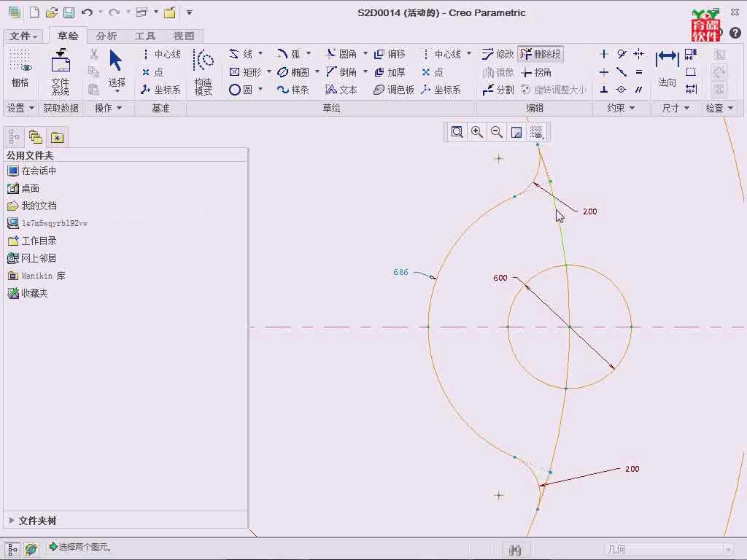Click the Zoom Out magnifier icon
747x560 pixels.
496,132
